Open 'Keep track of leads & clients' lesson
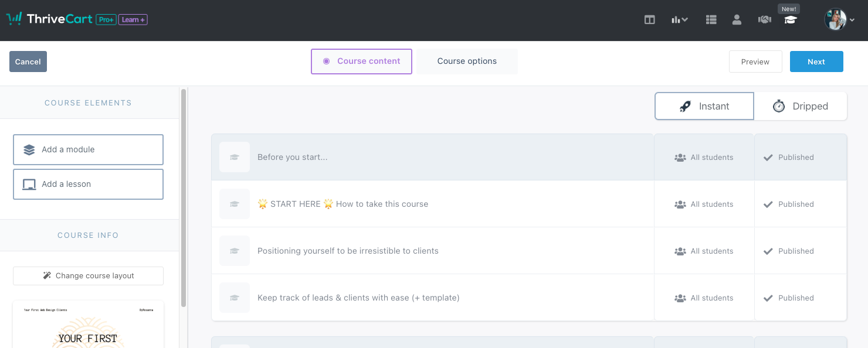The width and height of the screenshot is (868, 348). [358, 298]
